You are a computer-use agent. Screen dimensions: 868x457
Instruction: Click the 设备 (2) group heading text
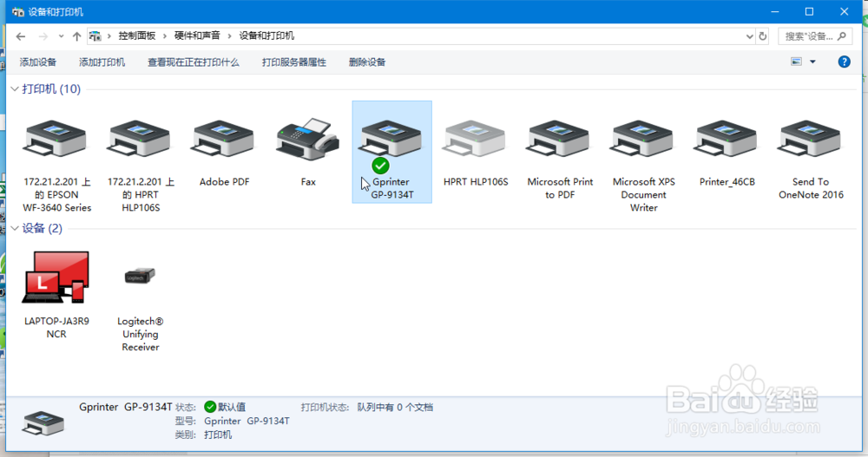[42, 229]
